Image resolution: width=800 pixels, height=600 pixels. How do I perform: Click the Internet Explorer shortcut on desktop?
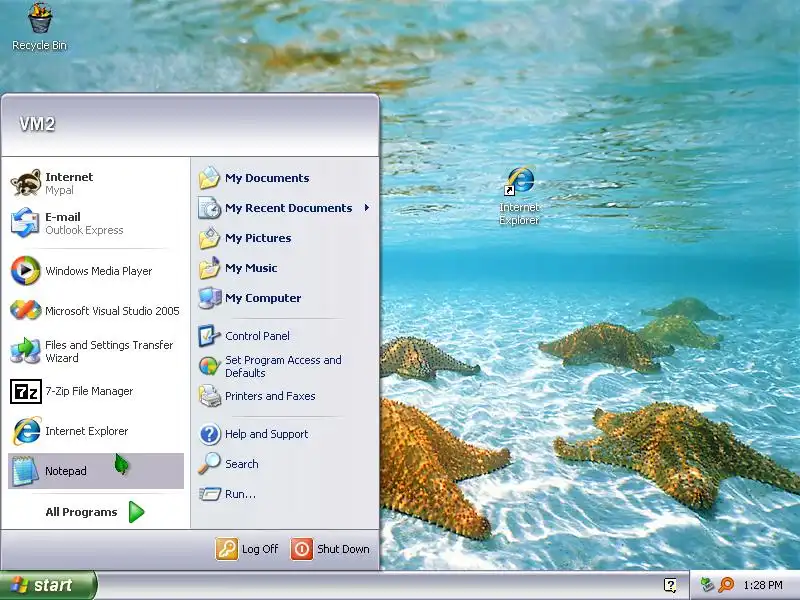[519, 195]
